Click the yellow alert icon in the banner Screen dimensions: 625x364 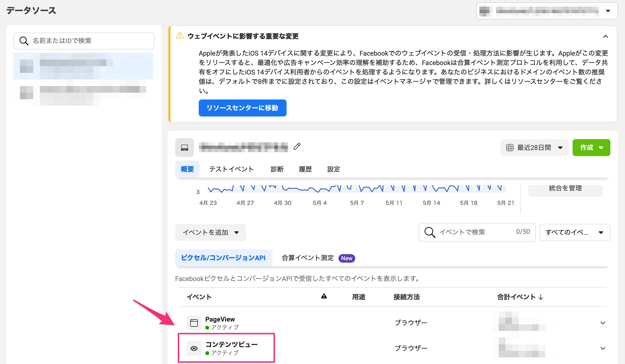(x=180, y=36)
